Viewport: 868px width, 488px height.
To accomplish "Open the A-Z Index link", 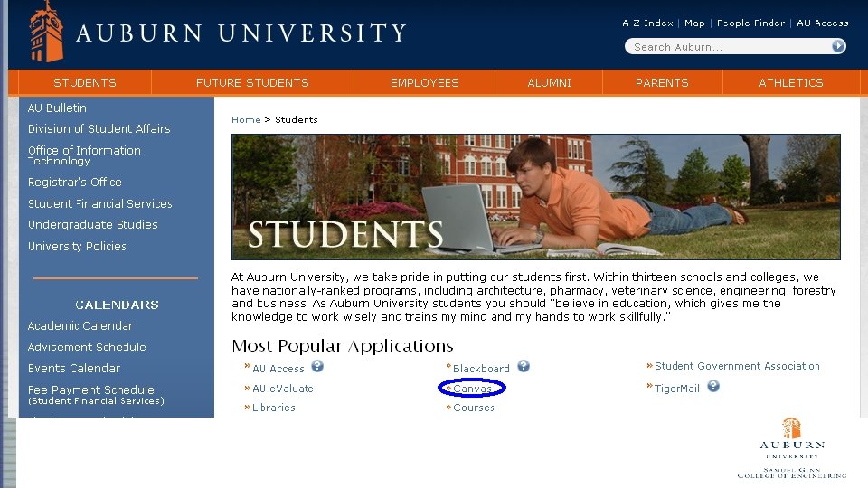I will click(x=647, y=23).
